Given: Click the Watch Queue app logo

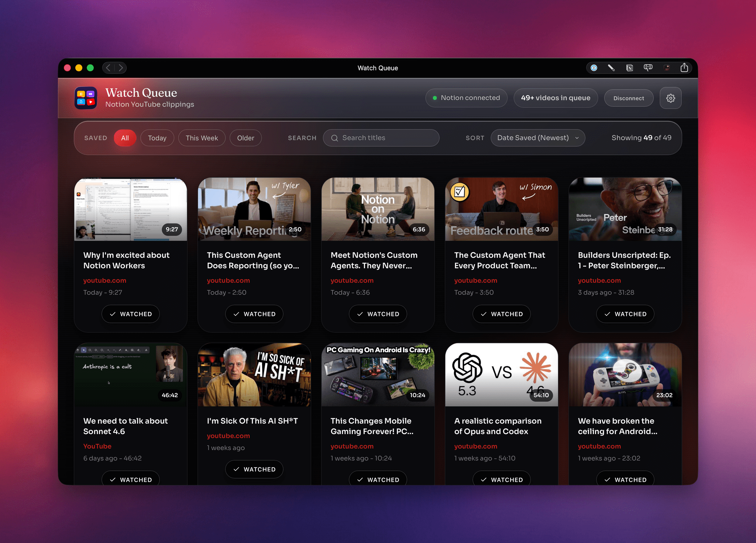Looking at the screenshot, I should (86, 98).
